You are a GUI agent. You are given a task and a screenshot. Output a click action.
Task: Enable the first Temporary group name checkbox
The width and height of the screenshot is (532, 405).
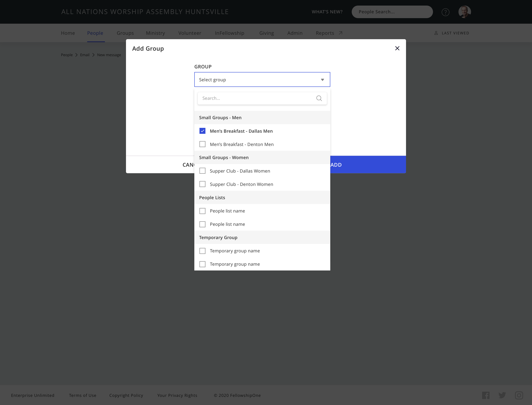pos(203,251)
